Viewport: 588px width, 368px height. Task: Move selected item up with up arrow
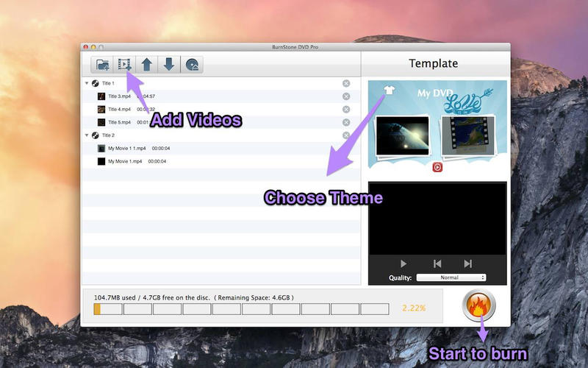pos(146,65)
